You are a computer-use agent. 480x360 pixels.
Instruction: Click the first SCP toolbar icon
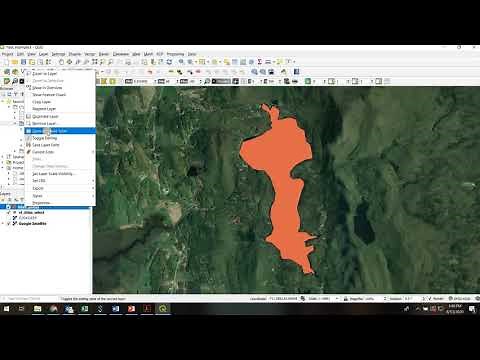(x=6, y=81)
